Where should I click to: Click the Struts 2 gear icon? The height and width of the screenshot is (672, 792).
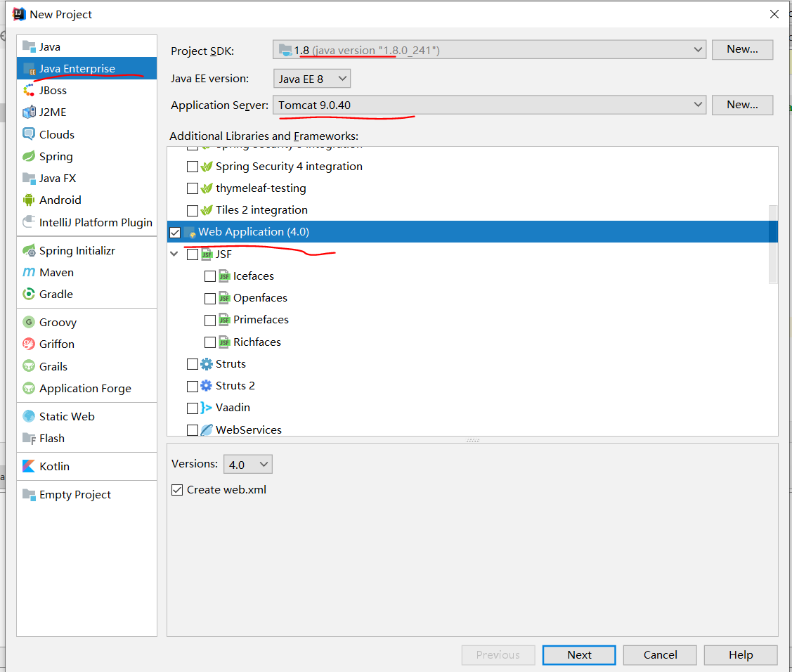[x=206, y=385]
